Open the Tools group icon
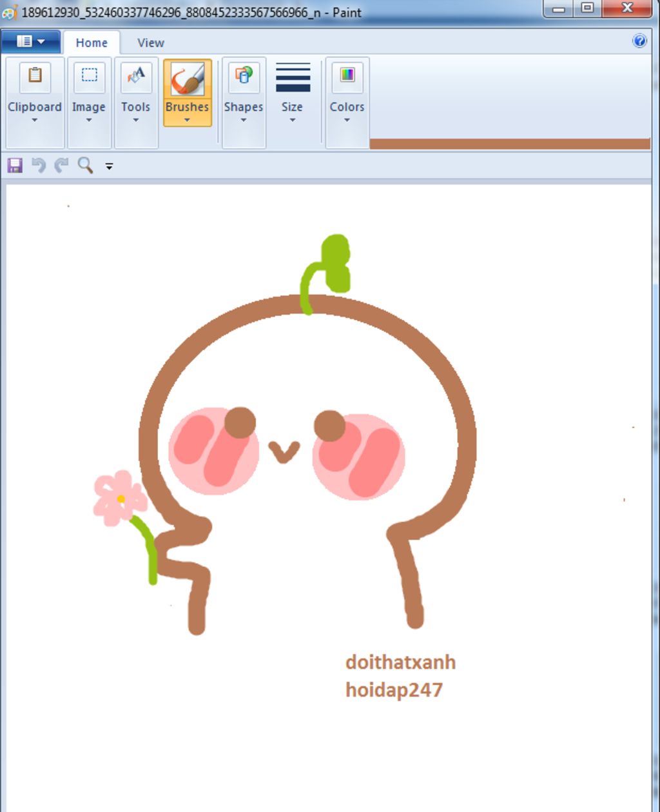This screenshot has height=812, width=660. coord(136,77)
